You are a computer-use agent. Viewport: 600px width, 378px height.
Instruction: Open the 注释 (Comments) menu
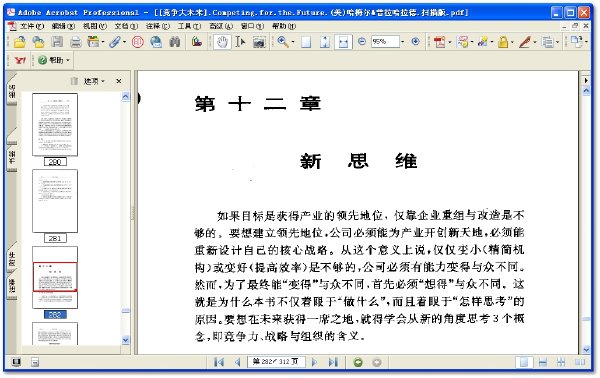(158, 26)
